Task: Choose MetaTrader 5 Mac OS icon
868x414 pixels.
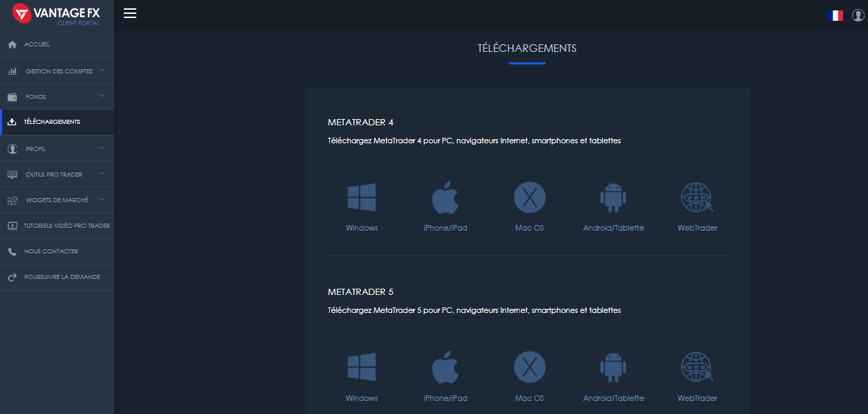Action: coord(530,367)
